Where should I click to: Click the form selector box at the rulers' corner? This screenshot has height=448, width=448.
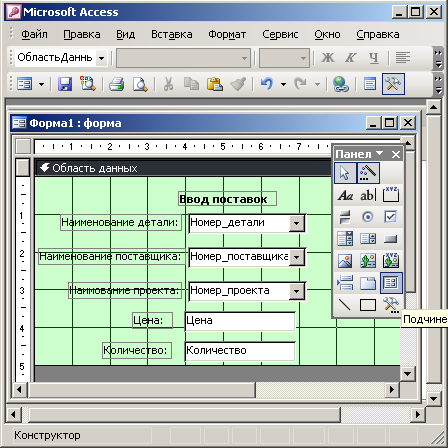(23, 146)
